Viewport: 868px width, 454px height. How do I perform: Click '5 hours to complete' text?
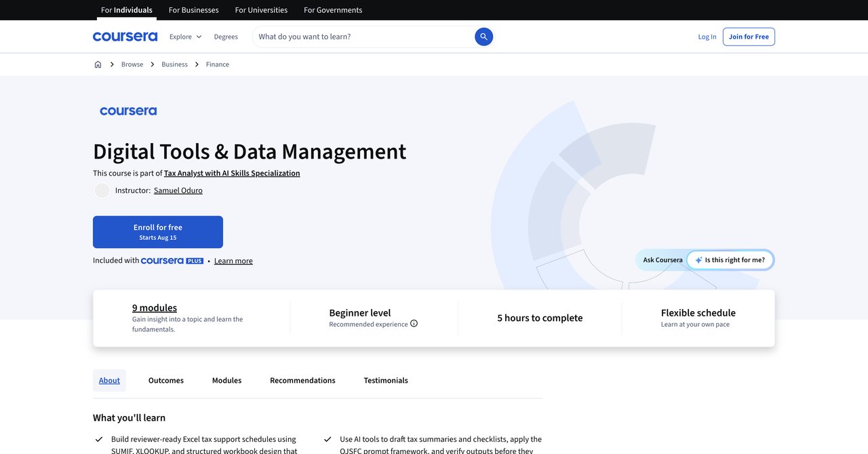pyautogui.click(x=540, y=318)
